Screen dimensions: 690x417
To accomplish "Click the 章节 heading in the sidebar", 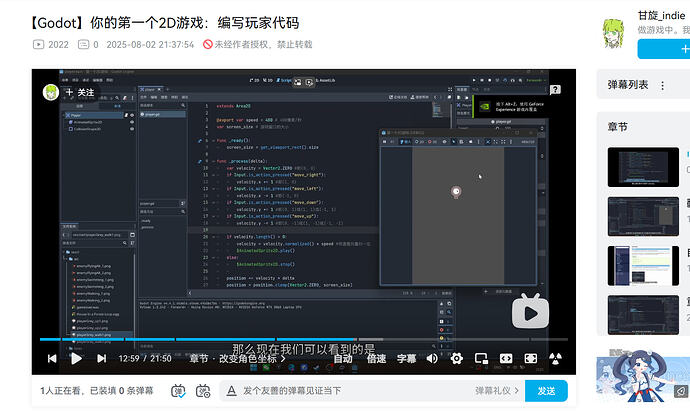I will tap(617, 127).
